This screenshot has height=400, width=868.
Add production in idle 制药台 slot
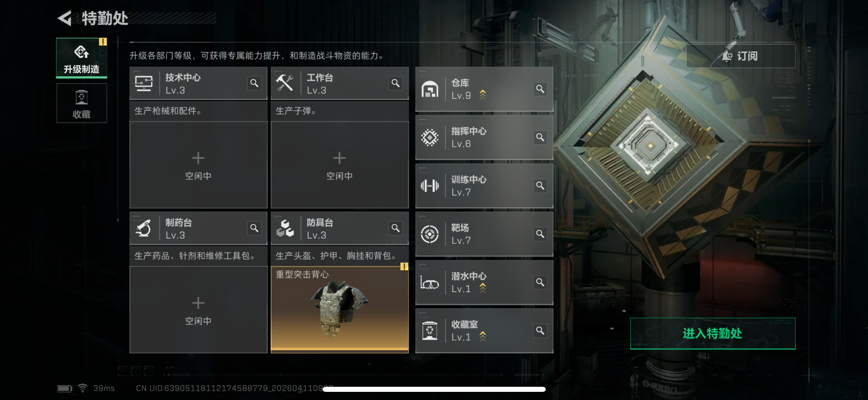[198, 309]
